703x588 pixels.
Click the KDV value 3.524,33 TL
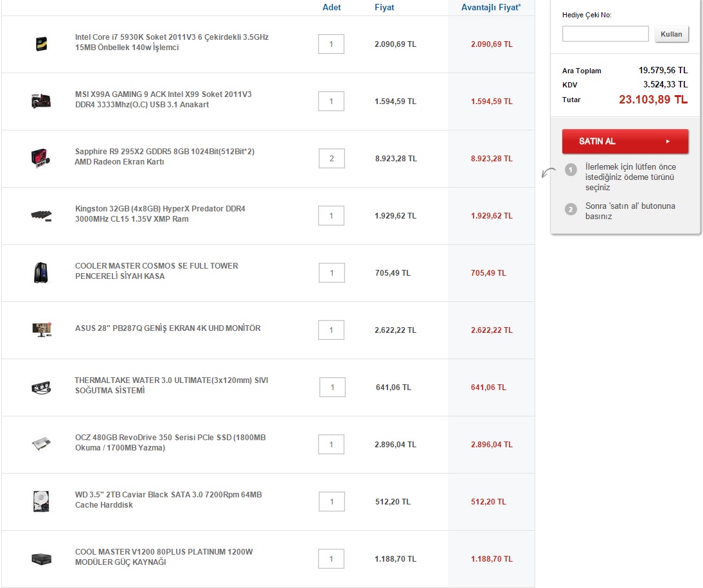665,84
